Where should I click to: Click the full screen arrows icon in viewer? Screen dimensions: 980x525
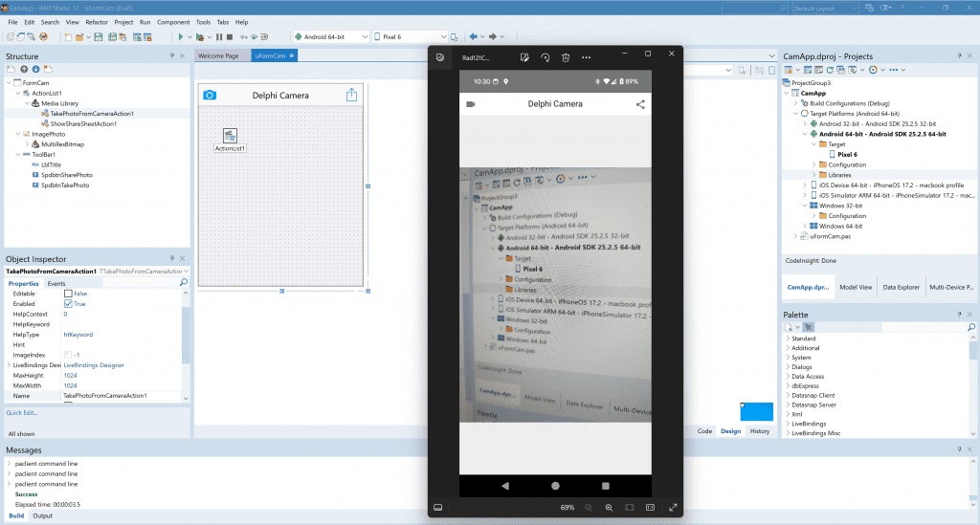pyautogui.click(x=673, y=508)
